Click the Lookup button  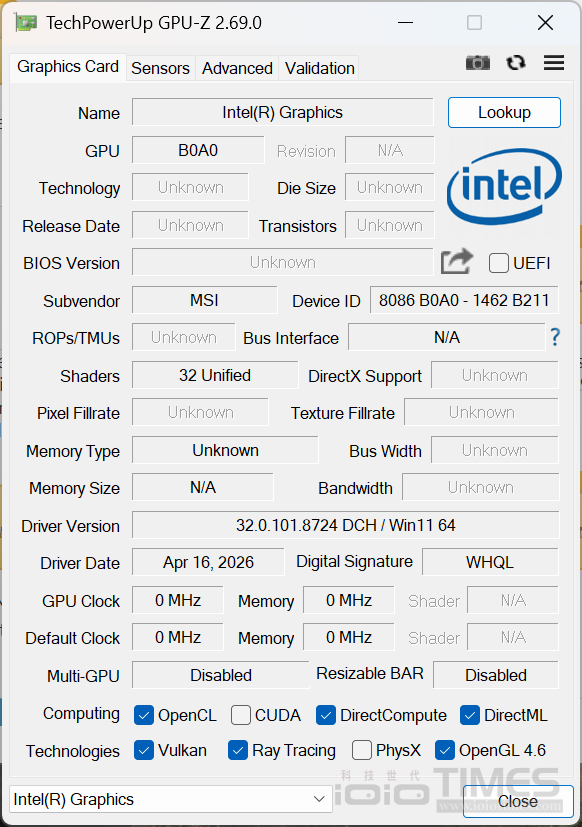[x=504, y=112]
